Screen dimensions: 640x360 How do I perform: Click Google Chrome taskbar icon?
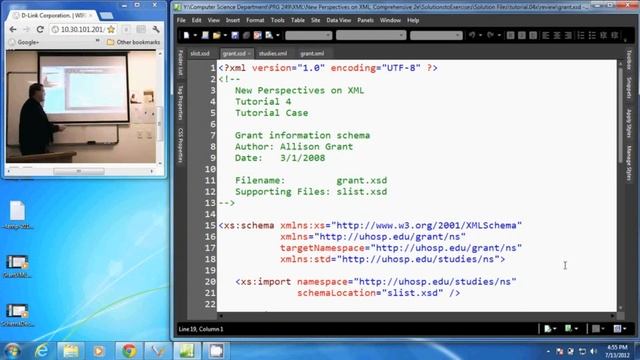point(128,351)
